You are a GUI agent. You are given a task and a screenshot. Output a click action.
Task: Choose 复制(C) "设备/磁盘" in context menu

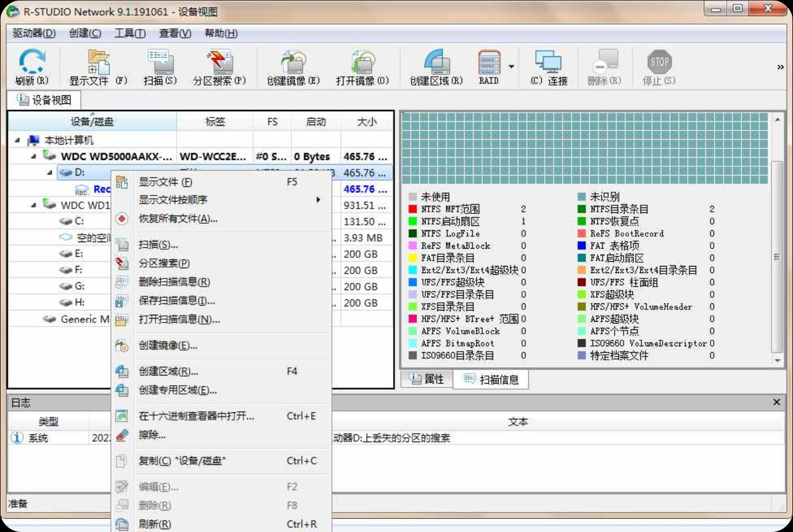tap(221, 461)
